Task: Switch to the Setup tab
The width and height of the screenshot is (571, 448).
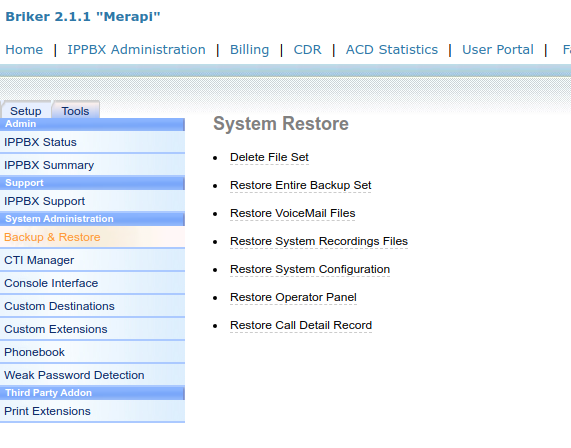Action: pos(26,110)
